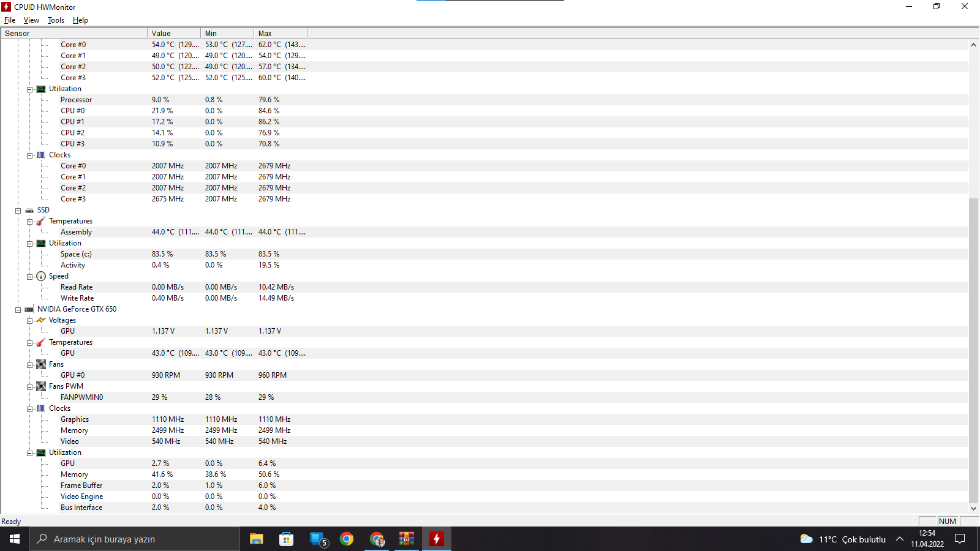This screenshot has height=551, width=980.
Task: Click the Max column header
Action: point(281,33)
